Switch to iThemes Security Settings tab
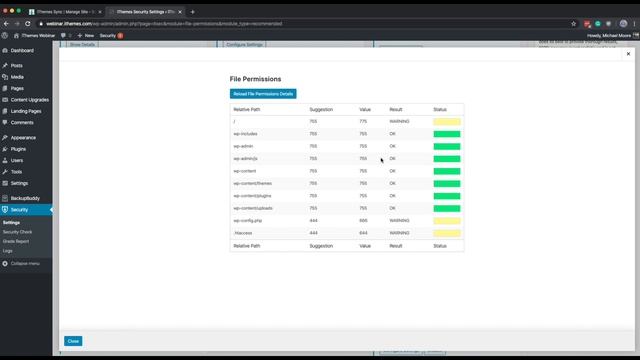The height and width of the screenshot is (360, 640). tap(145, 12)
